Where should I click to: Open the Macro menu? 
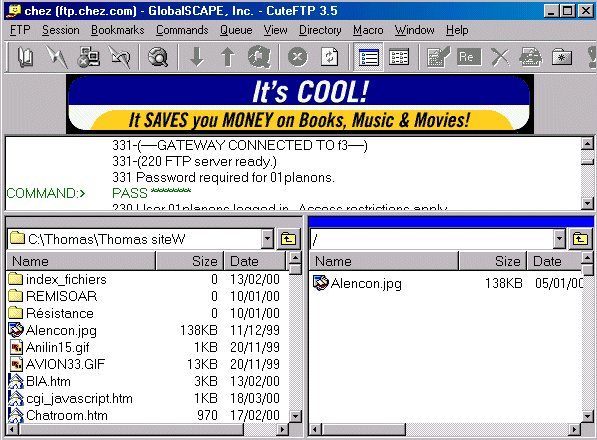tap(368, 30)
